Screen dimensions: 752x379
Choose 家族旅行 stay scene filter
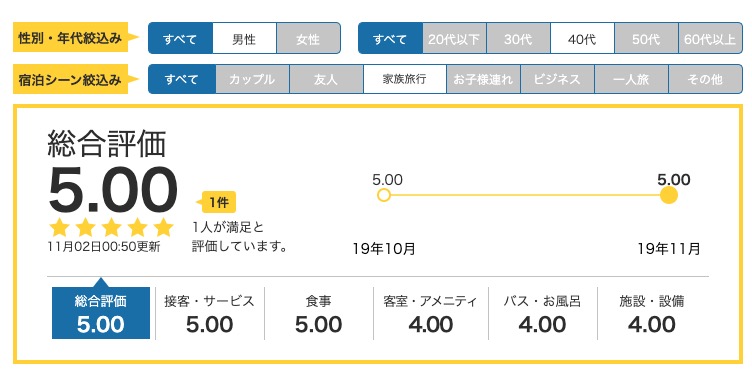405,79
